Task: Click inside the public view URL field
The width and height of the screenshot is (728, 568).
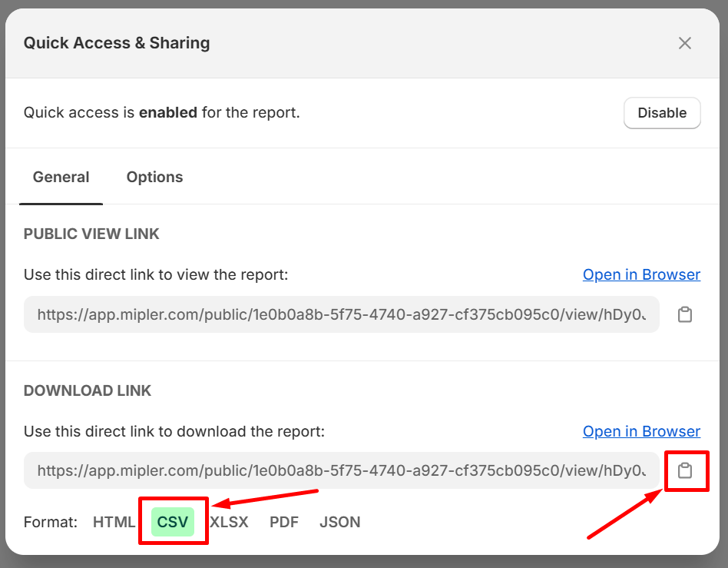Action: 341,315
